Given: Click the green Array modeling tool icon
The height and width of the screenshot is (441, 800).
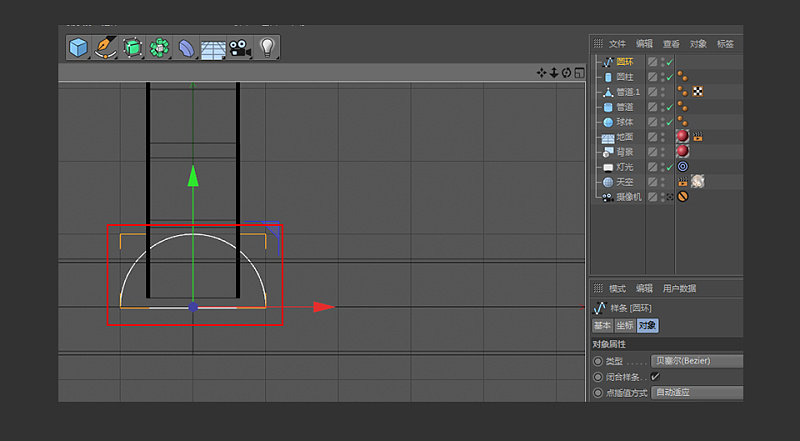Looking at the screenshot, I should pos(159,47).
